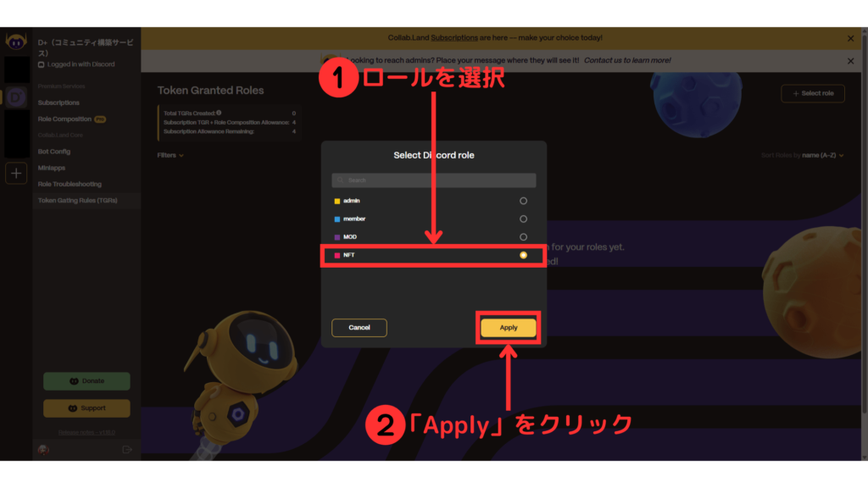Expand the Filters dropdown
This screenshot has width=868, height=488.
(170, 156)
